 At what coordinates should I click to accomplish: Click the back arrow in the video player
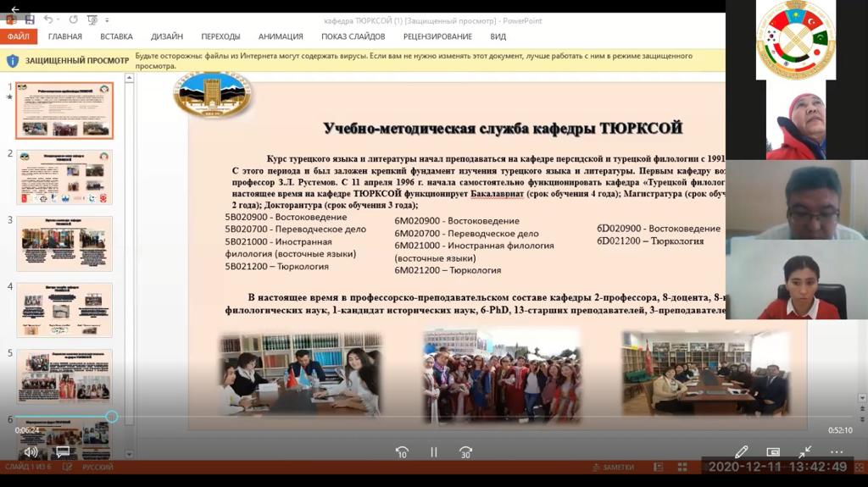[14, 9]
